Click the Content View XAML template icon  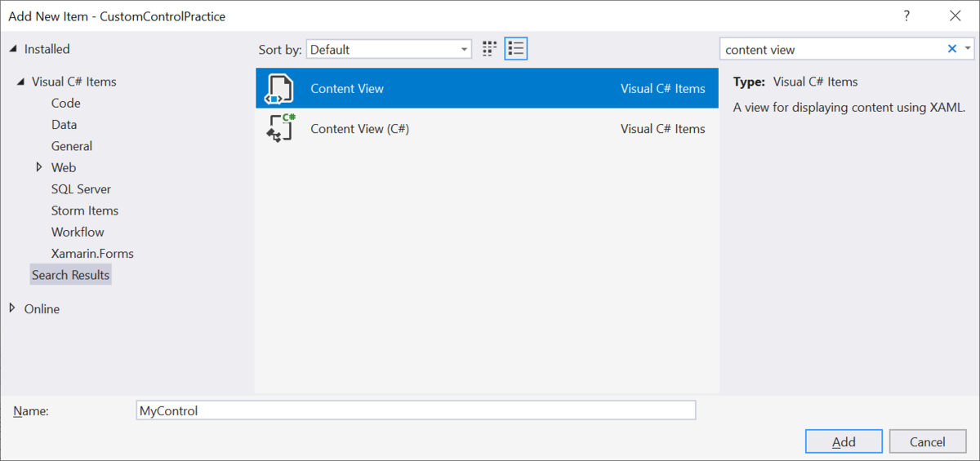tap(279, 88)
